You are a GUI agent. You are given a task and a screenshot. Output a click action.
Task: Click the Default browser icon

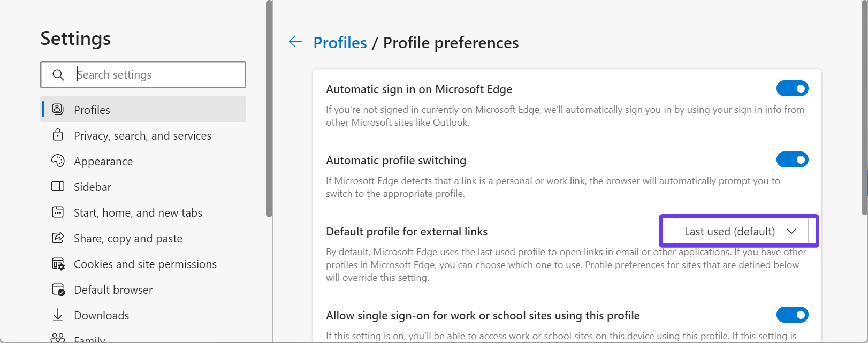58,289
